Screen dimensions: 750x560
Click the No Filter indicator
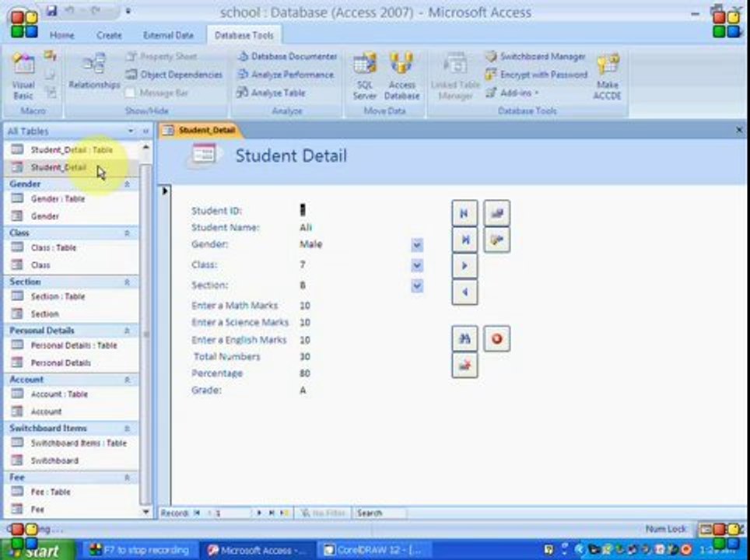tap(322, 513)
